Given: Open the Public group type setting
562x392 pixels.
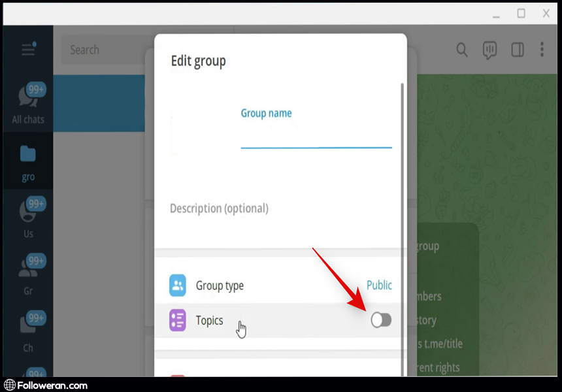Looking at the screenshot, I should click(x=379, y=286).
